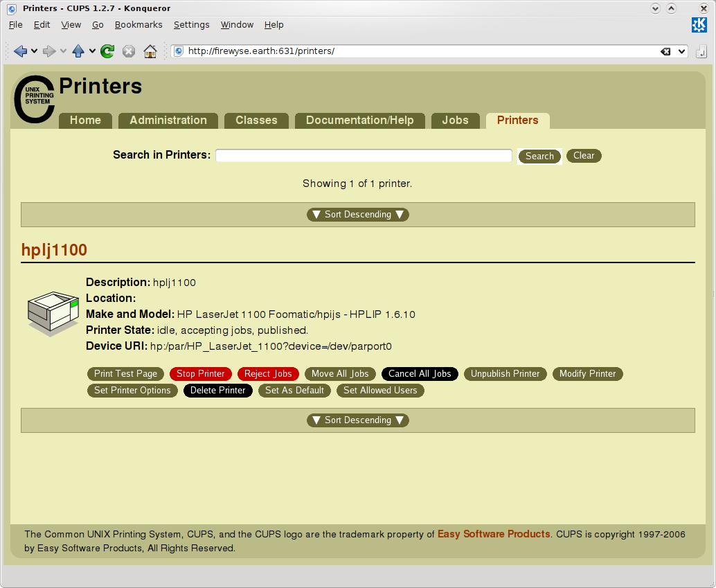Image resolution: width=716 pixels, height=588 pixels.
Task: Click the hplj1100 printer image
Action: (53, 314)
